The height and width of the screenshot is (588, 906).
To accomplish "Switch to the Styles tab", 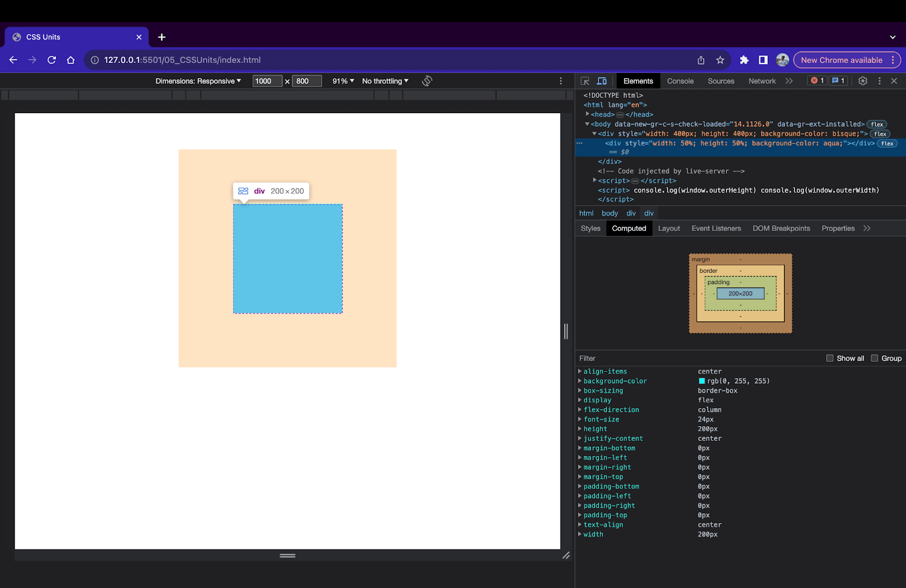I will coord(590,228).
